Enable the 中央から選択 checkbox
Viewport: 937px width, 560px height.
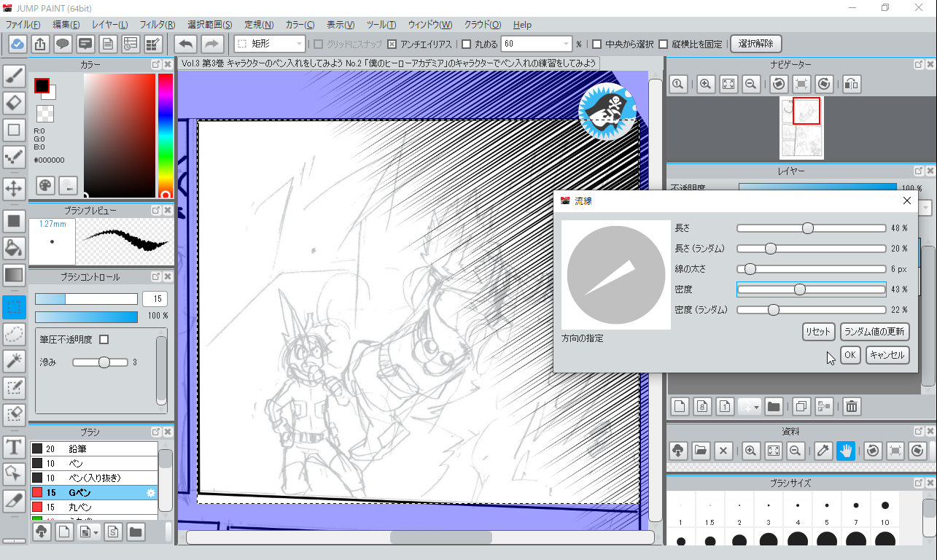(x=597, y=44)
